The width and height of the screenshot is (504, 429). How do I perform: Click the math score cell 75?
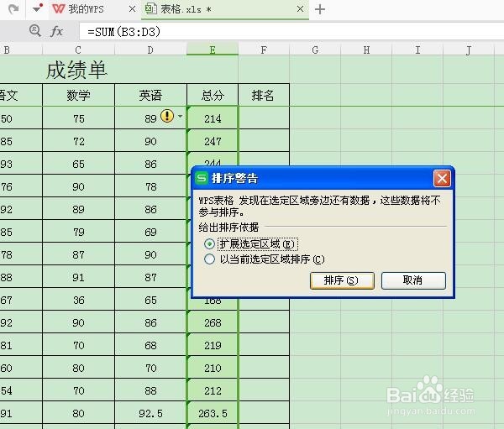coord(78,118)
